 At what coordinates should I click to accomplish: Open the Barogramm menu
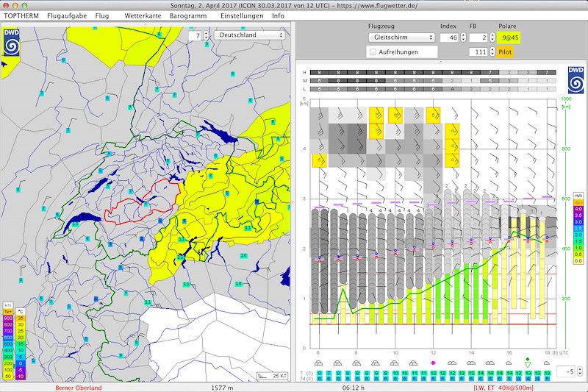coord(188,15)
